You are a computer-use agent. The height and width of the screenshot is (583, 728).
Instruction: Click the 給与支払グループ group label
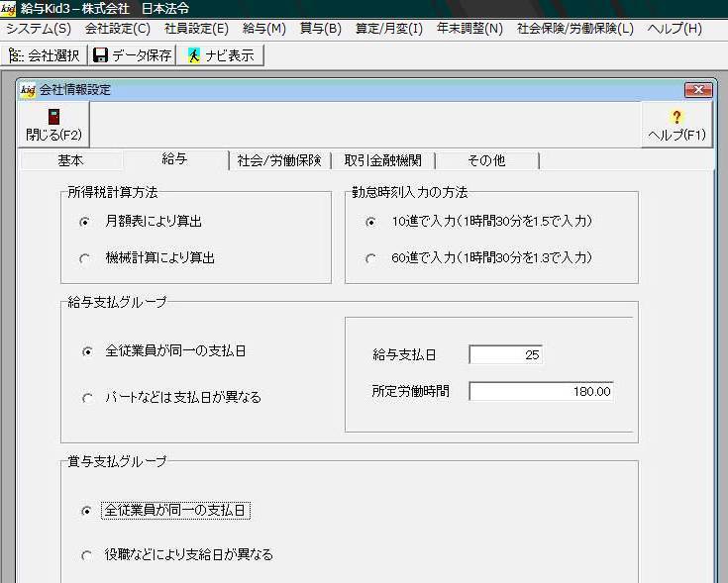(x=117, y=303)
